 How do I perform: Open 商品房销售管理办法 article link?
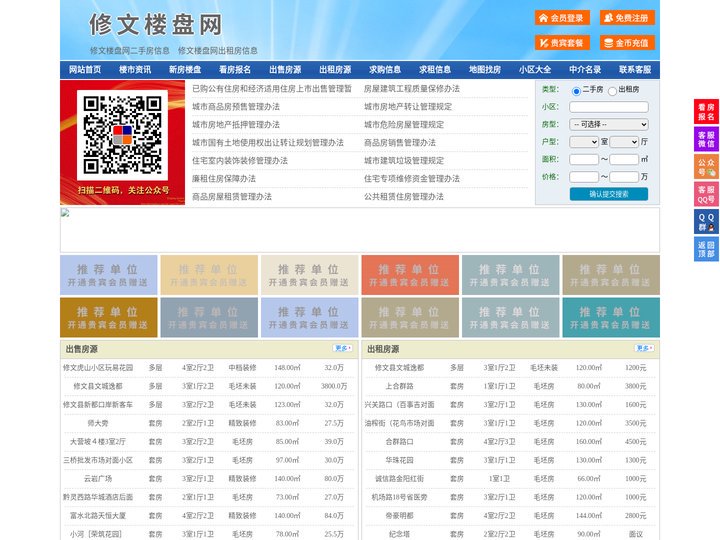click(400, 142)
